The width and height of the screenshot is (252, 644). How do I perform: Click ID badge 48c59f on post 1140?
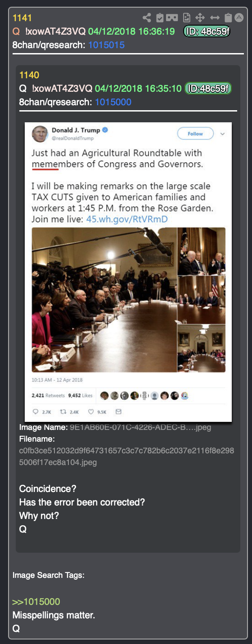pos(208,89)
